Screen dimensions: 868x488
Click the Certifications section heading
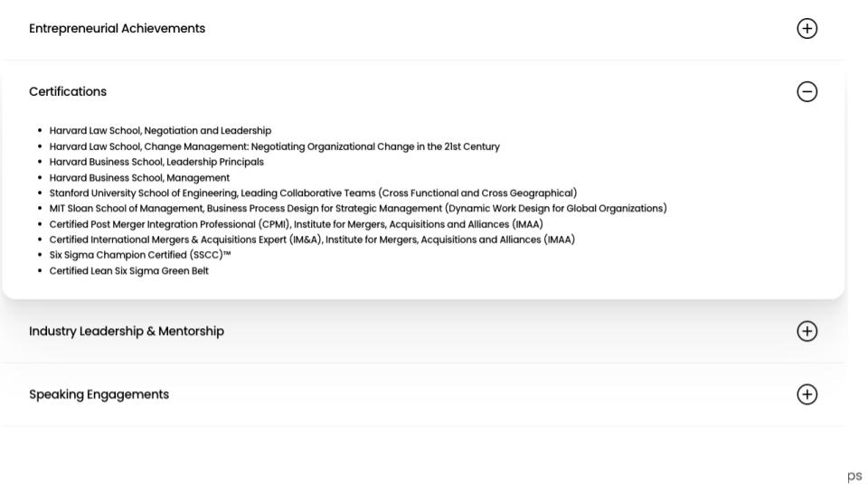[x=68, y=92]
